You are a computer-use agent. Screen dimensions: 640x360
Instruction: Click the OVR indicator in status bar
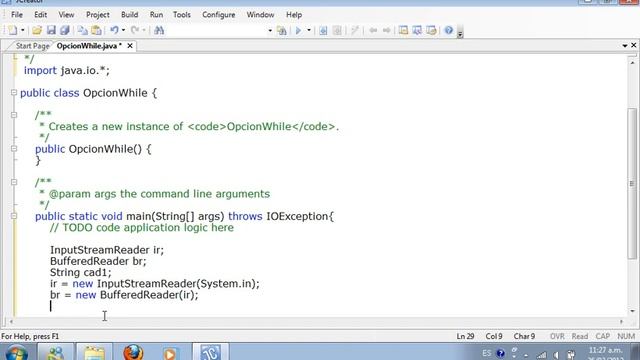pos(557,336)
